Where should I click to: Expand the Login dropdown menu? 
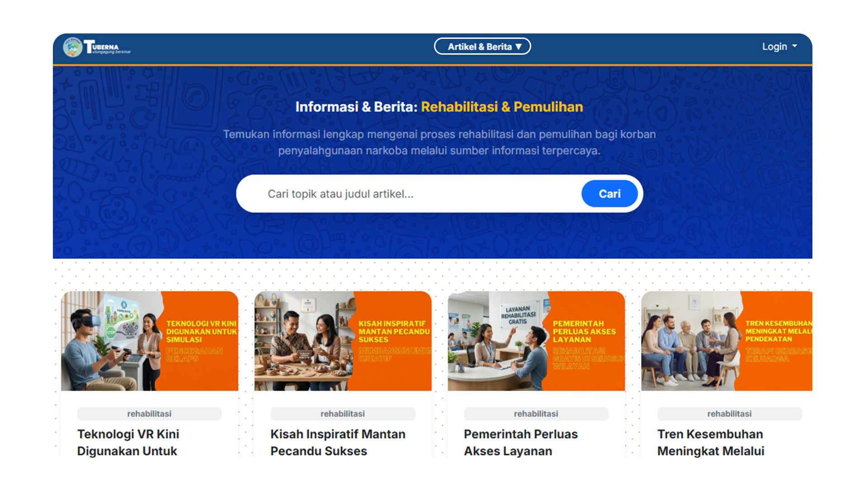tap(774, 47)
